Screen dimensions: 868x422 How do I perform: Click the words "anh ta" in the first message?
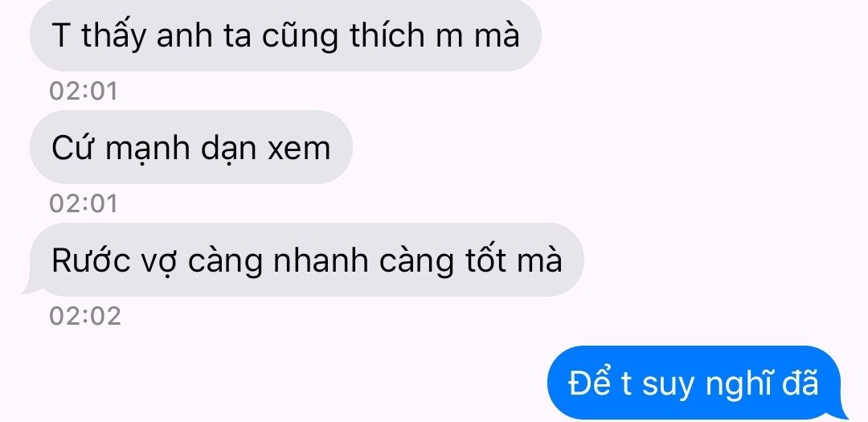pos(204,36)
